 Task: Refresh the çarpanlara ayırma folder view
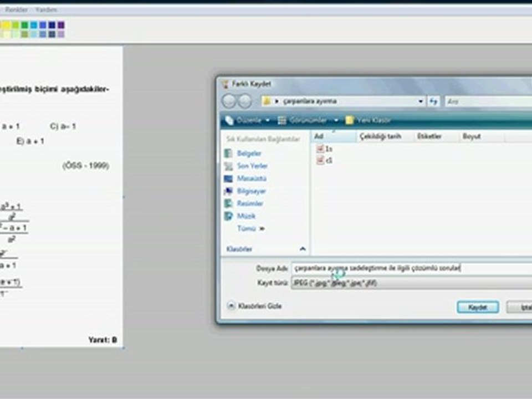433,101
